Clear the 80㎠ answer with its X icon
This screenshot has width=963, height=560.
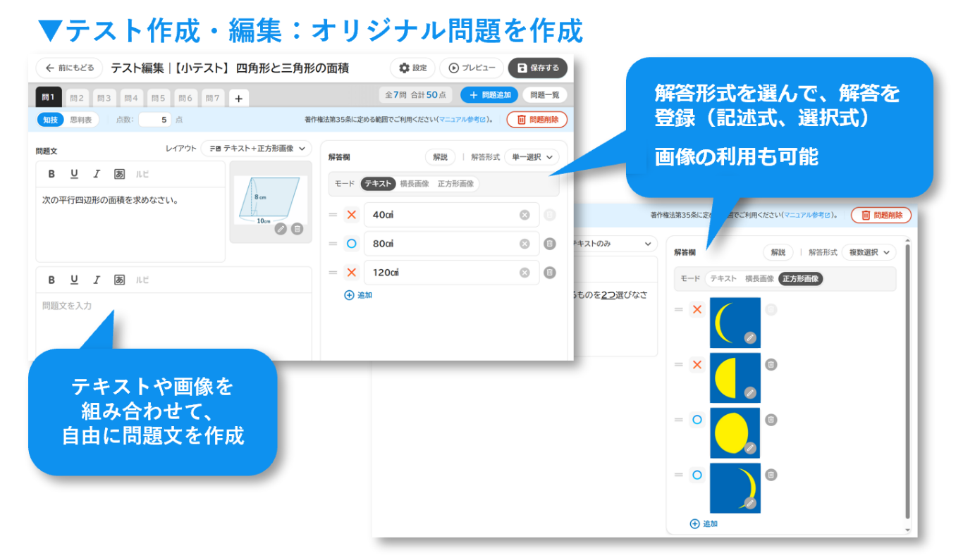pos(525,244)
